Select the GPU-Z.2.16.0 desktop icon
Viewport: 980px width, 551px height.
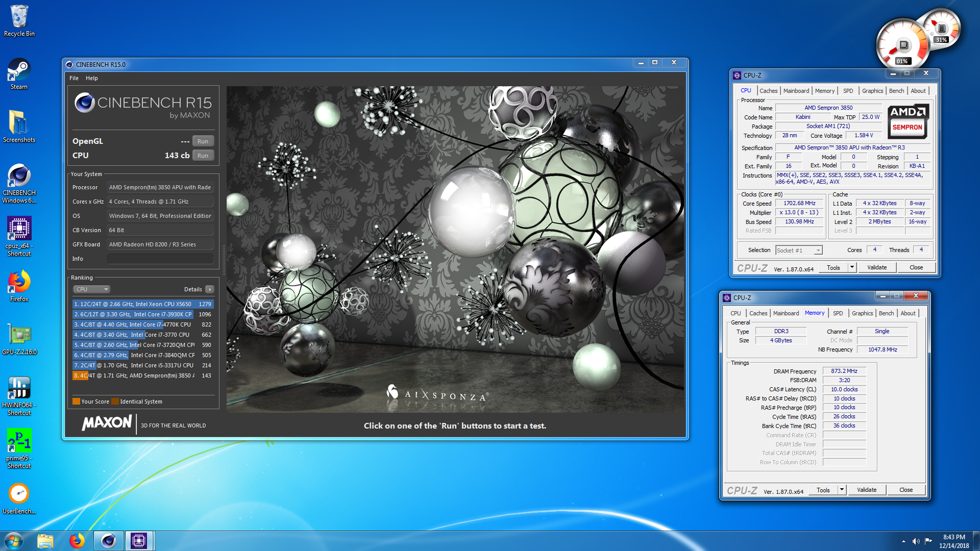[19, 339]
